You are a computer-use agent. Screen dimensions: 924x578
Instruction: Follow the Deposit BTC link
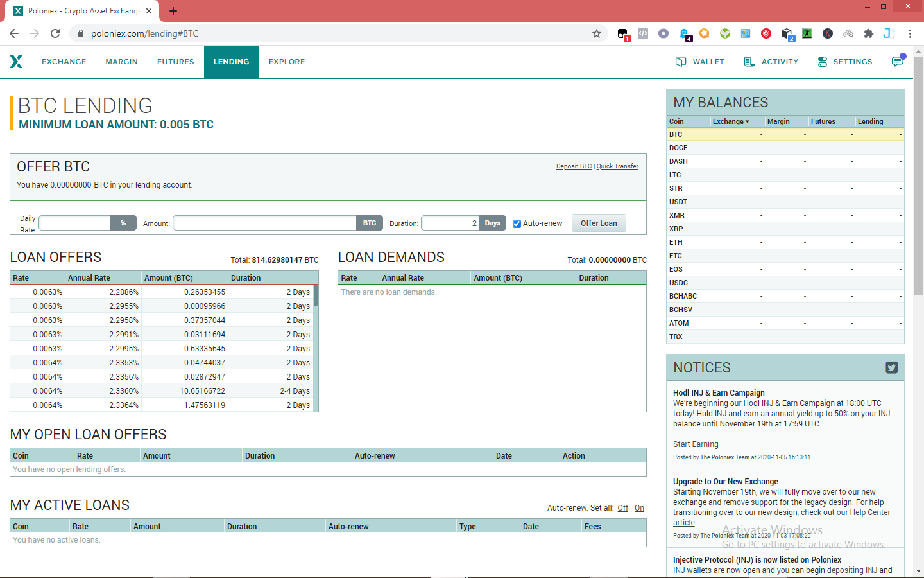click(574, 166)
